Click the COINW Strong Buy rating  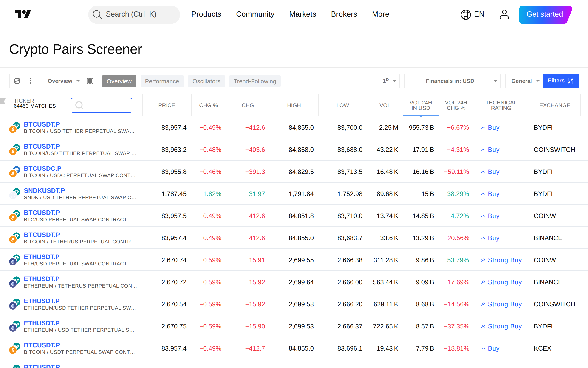click(501, 260)
